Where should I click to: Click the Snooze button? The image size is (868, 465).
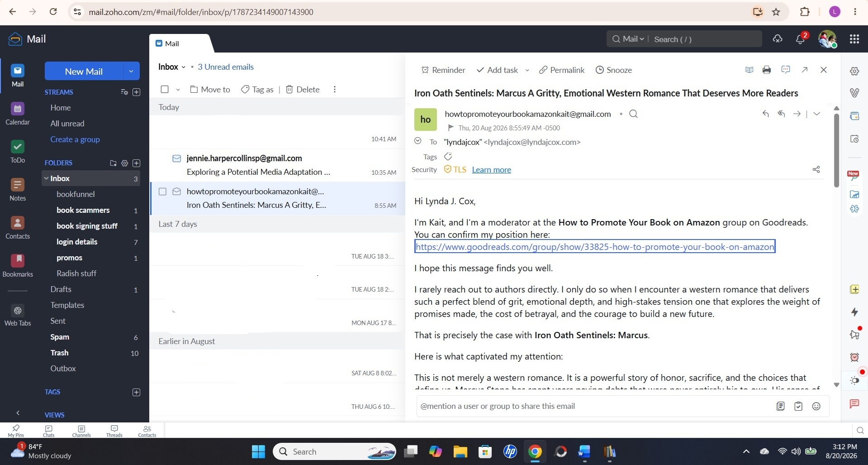coord(614,70)
